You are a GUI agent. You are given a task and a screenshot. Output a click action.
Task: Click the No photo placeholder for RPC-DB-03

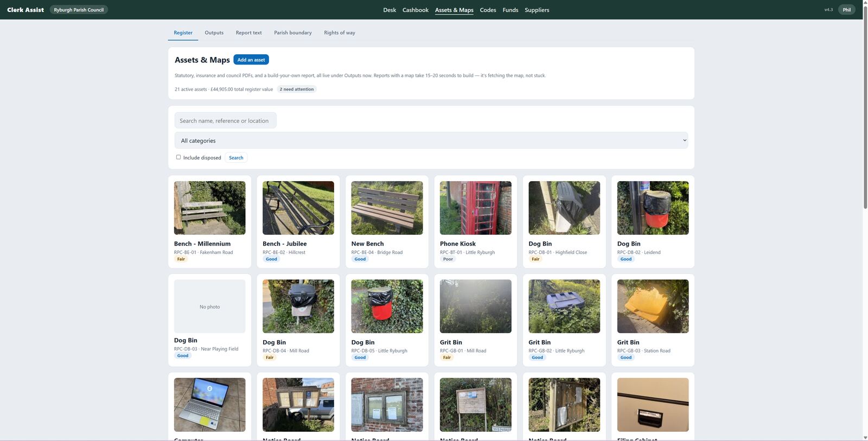(209, 306)
